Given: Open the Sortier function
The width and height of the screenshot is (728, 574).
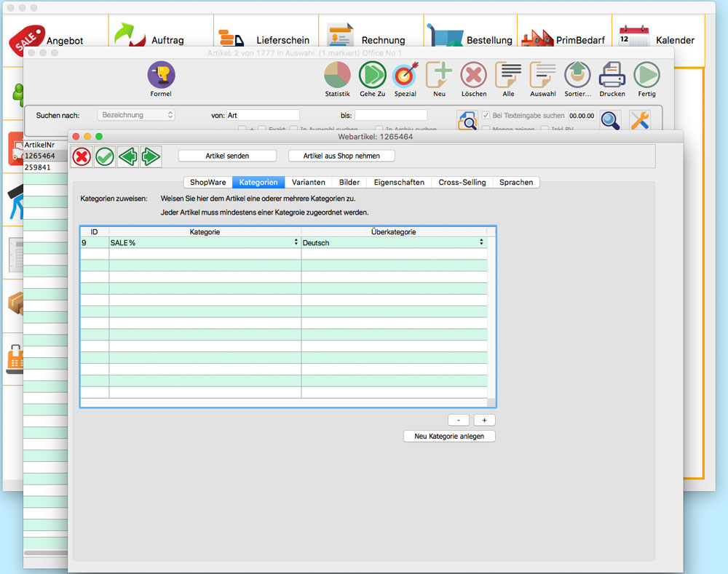Looking at the screenshot, I should pos(577,74).
